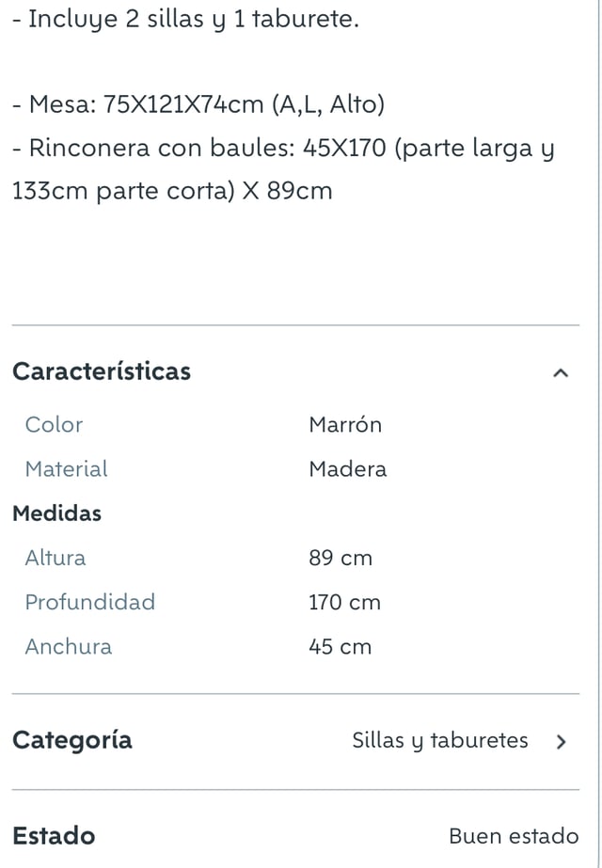
Task: Click the Características heading
Action: click(x=102, y=371)
